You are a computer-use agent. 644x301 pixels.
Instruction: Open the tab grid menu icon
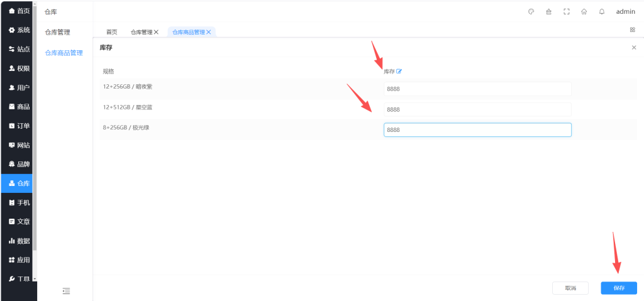point(632,30)
